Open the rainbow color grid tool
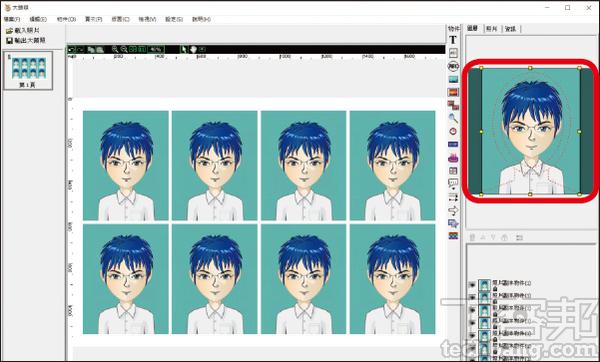The image size is (600, 362). click(453, 236)
